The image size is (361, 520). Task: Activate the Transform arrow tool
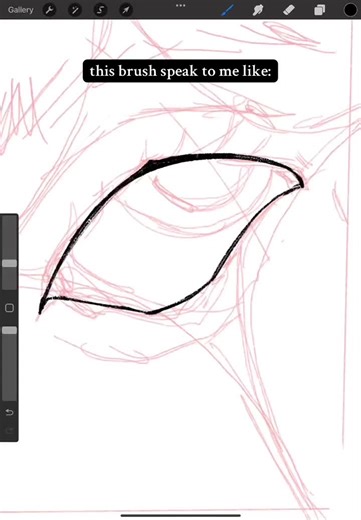coord(126,10)
